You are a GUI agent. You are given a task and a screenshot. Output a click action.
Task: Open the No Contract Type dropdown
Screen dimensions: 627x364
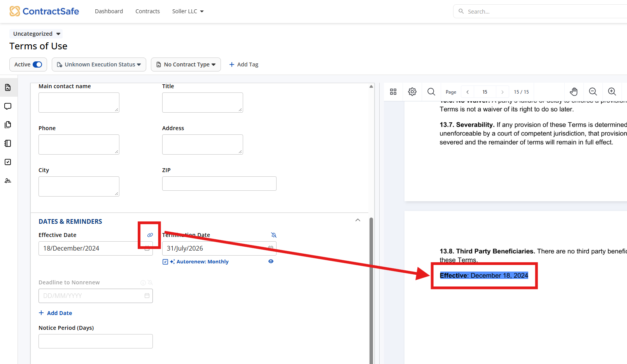pos(186,64)
